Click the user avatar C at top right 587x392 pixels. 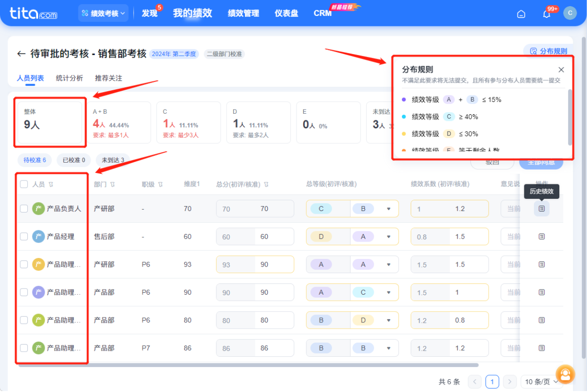pos(570,13)
